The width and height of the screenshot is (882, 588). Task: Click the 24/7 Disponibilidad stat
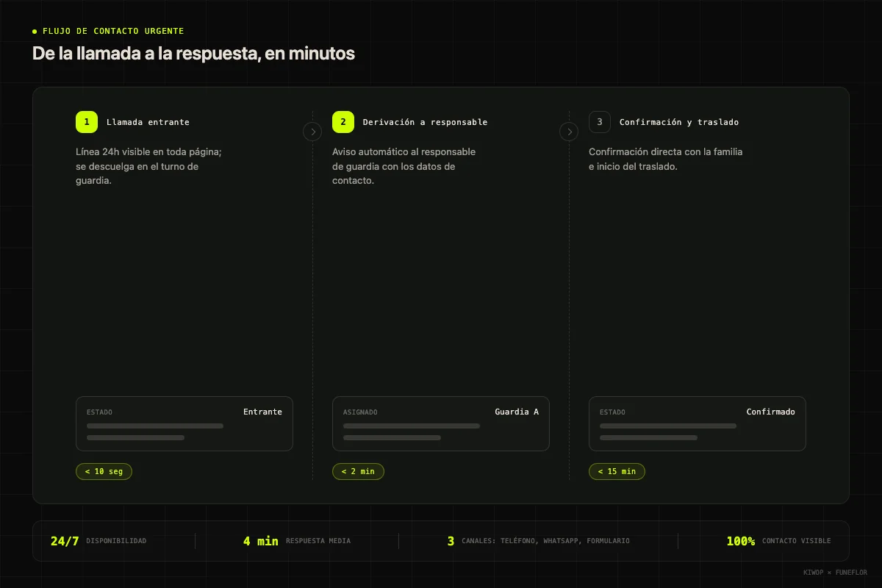tap(98, 541)
